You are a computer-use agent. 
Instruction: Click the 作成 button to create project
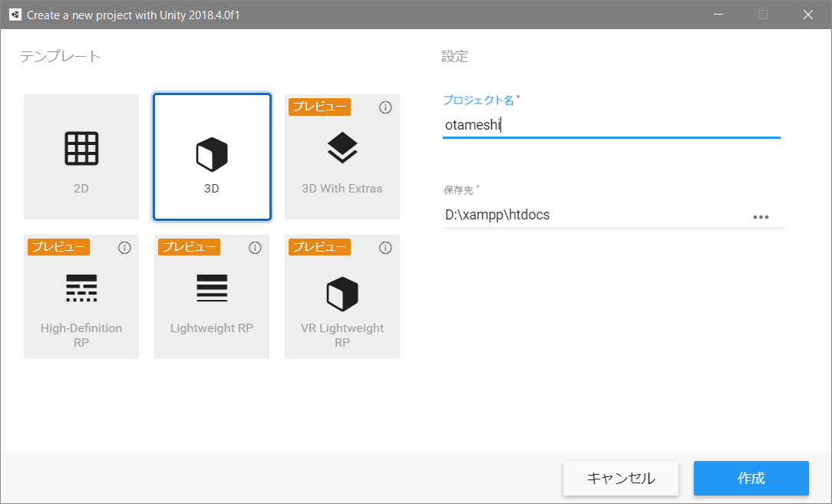(751, 478)
